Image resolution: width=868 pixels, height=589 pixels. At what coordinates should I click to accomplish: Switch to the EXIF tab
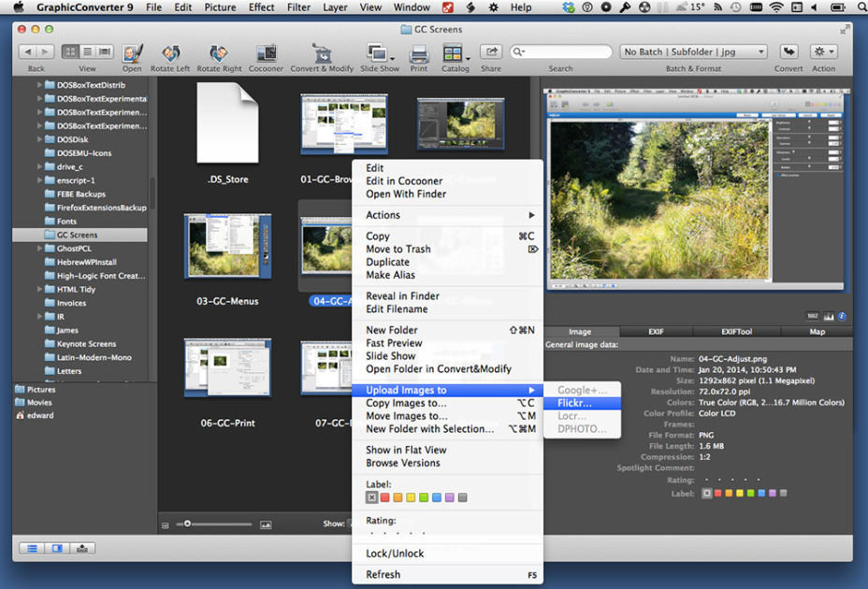(x=656, y=331)
